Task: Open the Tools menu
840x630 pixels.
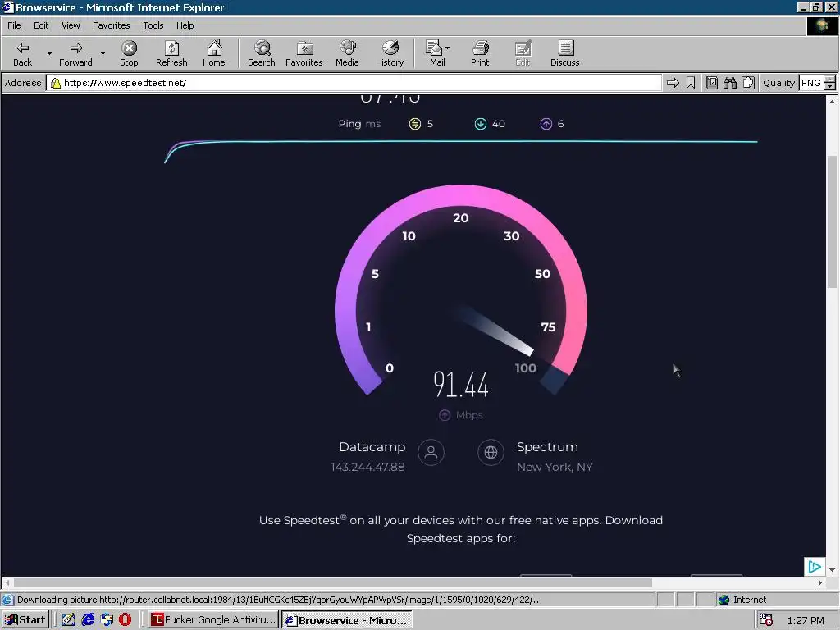Action: point(153,25)
